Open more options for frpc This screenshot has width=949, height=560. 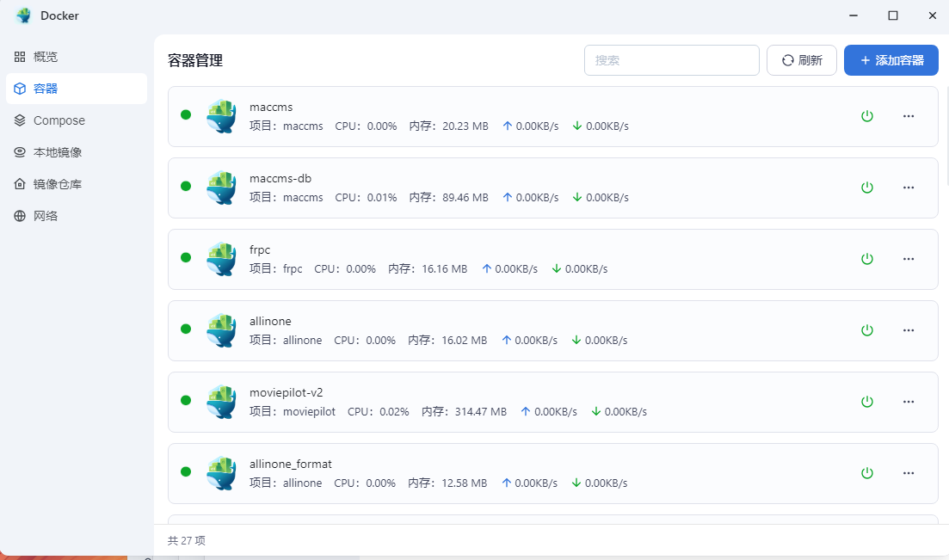(909, 259)
